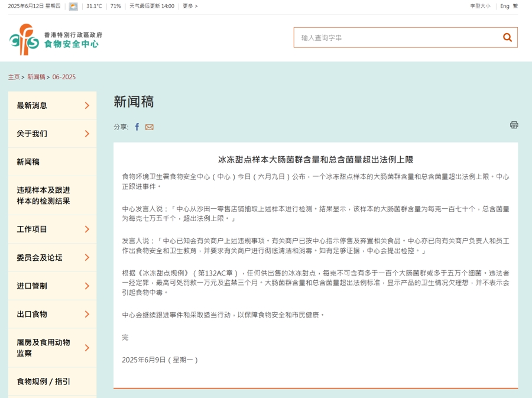Switch to Traditional Chinese (繁)
This screenshot has height=398, width=532.
[x=515, y=7]
